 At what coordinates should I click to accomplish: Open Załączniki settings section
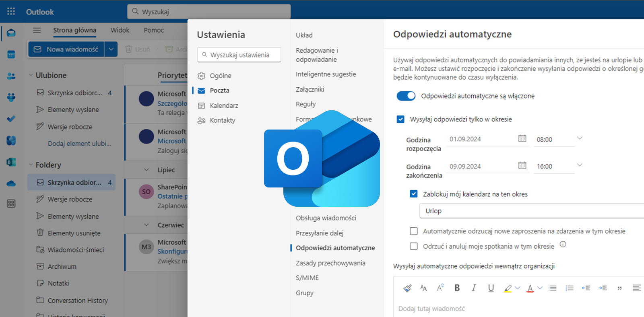pos(310,89)
